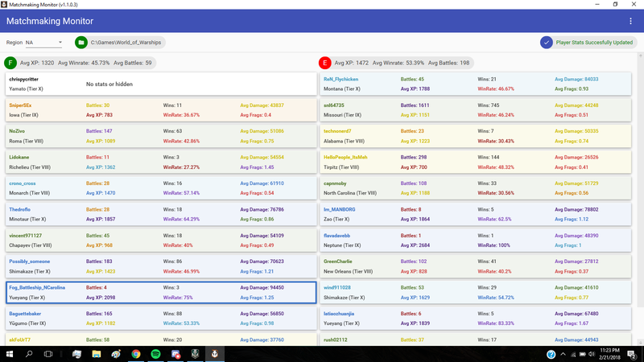Click the green folder browse icon

(x=80, y=43)
